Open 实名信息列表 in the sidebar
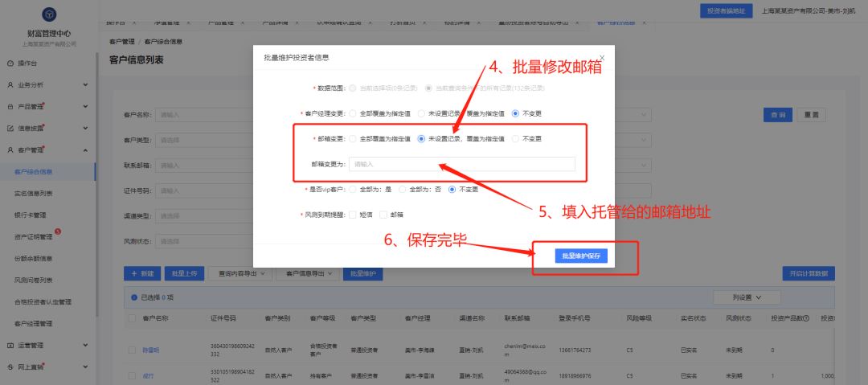868x385 pixels. click(34, 193)
